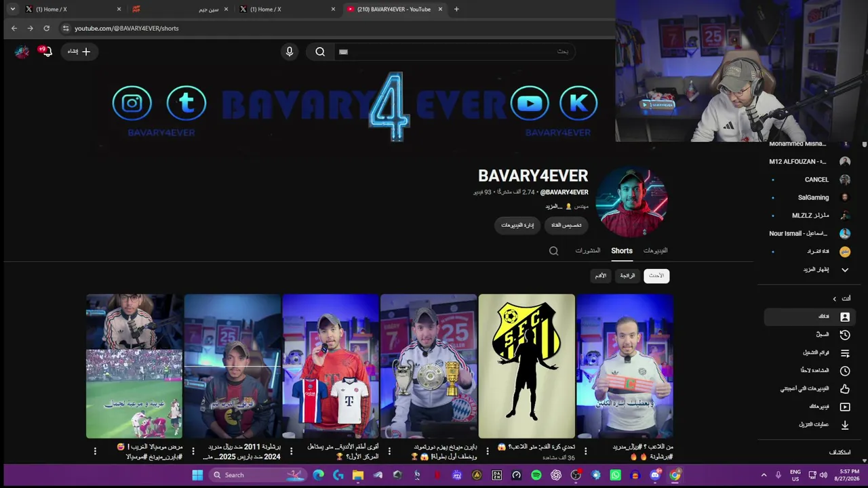The height and width of the screenshot is (488, 868).
Task: Click the Create plus button
Action: point(79,52)
